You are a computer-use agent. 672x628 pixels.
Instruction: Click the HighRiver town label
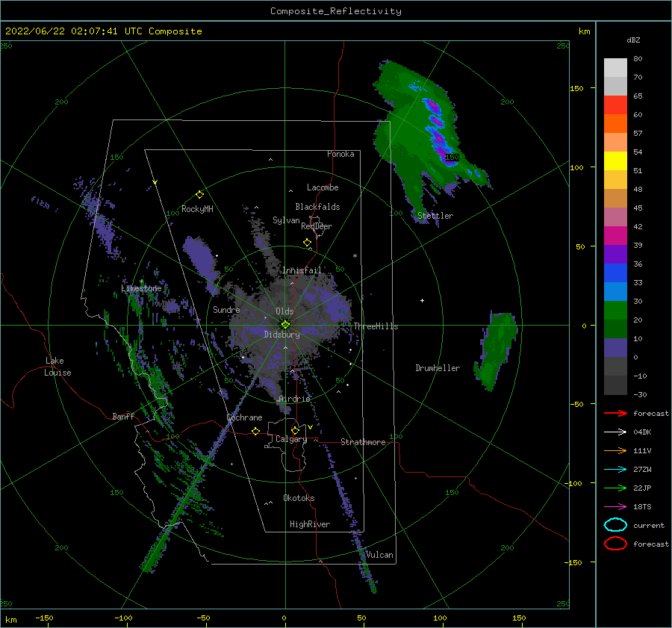[x=310, y=524]
